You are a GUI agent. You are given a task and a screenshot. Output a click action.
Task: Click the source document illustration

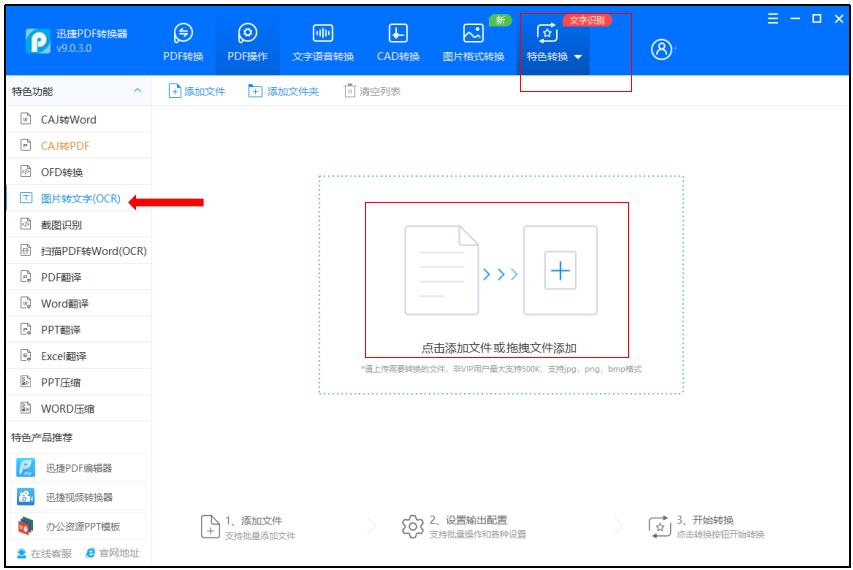pos(442,270)
